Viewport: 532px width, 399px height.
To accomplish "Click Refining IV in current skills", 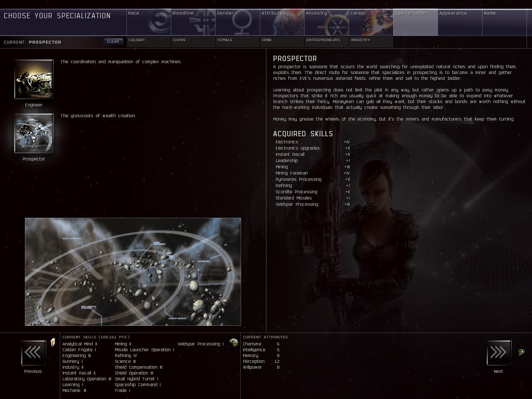I will click(126, 356).
